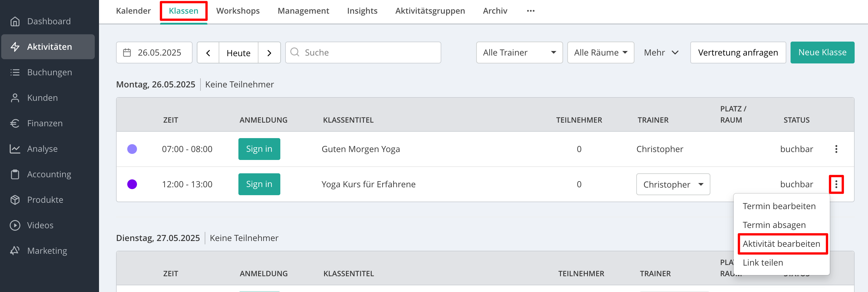Screen dimensions: 868x292
Task: Select Link teilen from menu
Action: (x=763, y=263)
